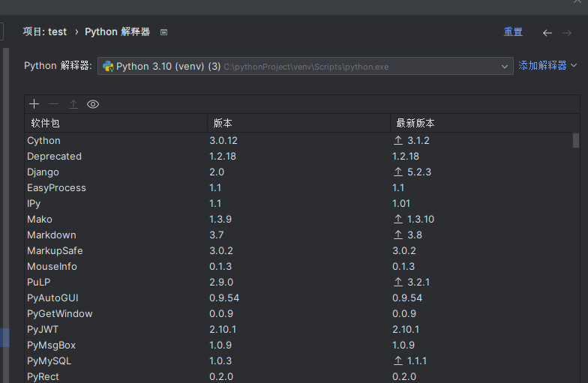Click the upgrade arrow icon in package toolbar

pyautogui.click(x=73, y=104)
